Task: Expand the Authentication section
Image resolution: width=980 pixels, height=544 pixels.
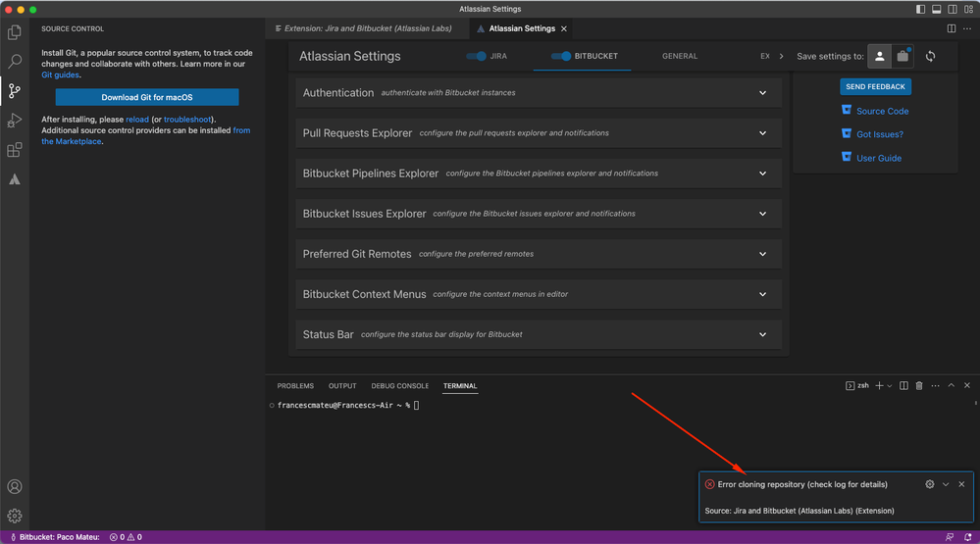Action: pyautogui.click(x=539, y=92)
